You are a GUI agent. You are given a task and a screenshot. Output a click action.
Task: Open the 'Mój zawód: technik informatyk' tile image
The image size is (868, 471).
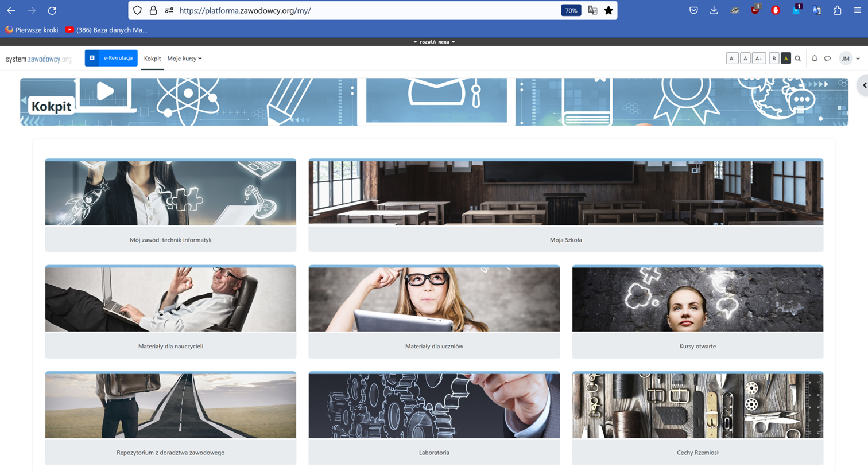tap(170, 193)
